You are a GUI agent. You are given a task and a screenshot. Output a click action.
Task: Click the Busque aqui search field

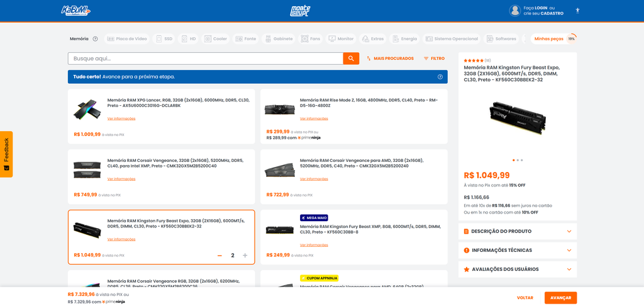coord(206,59)
